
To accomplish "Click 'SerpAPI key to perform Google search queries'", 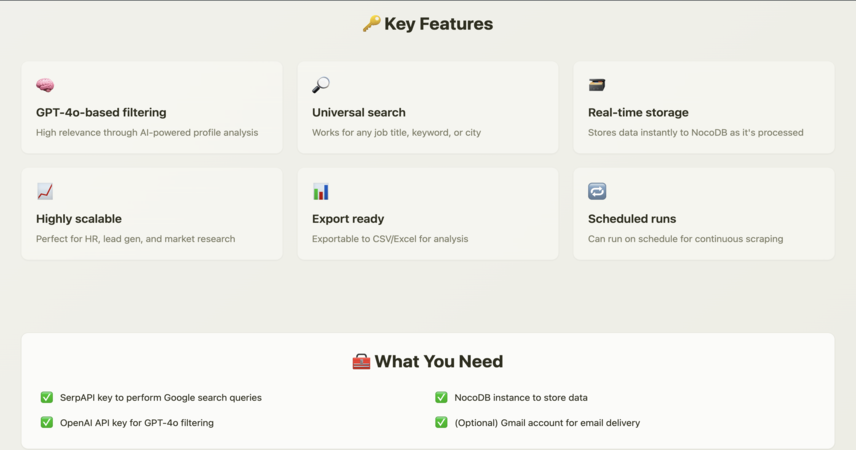I will click(x=160, y=398).
